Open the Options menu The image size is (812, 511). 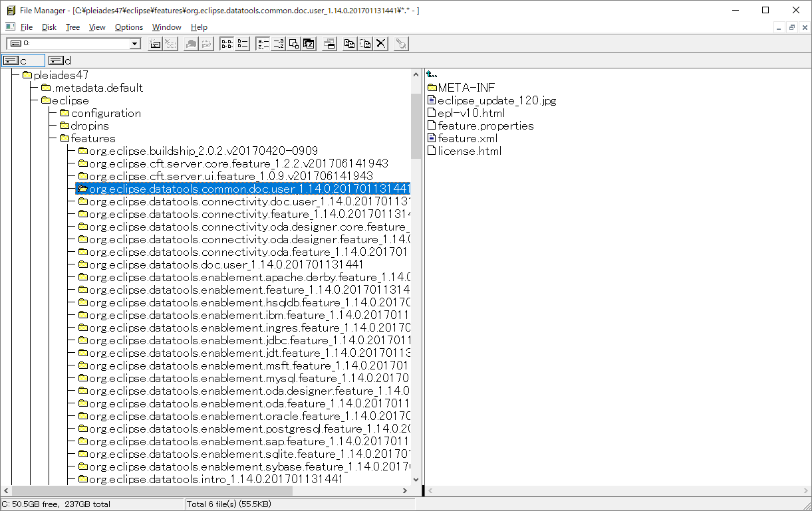[128, 27]
